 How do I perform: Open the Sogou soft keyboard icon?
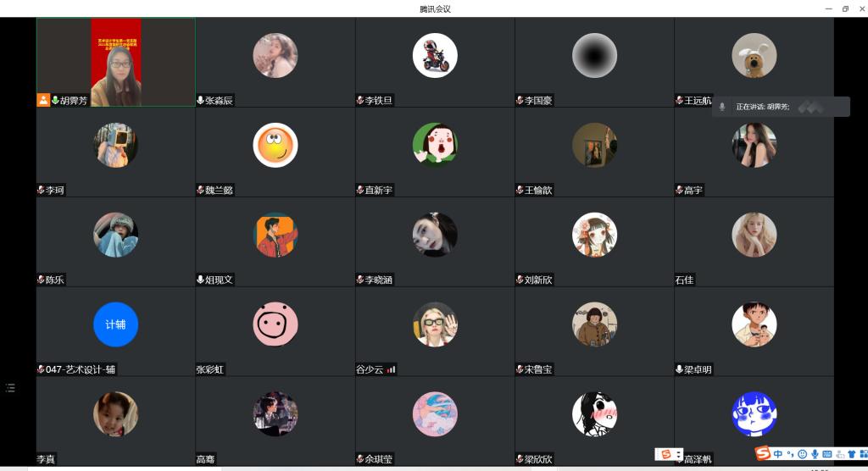pos(827,454)
